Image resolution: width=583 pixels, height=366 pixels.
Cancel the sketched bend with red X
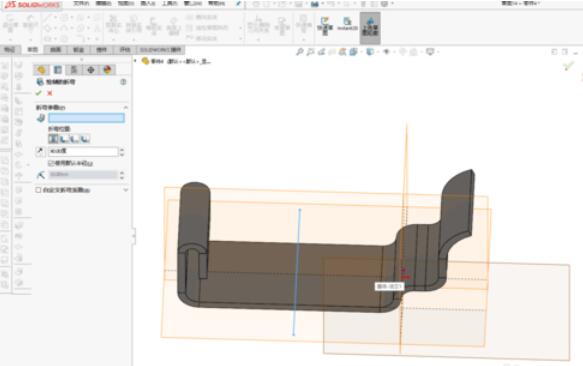50,93
